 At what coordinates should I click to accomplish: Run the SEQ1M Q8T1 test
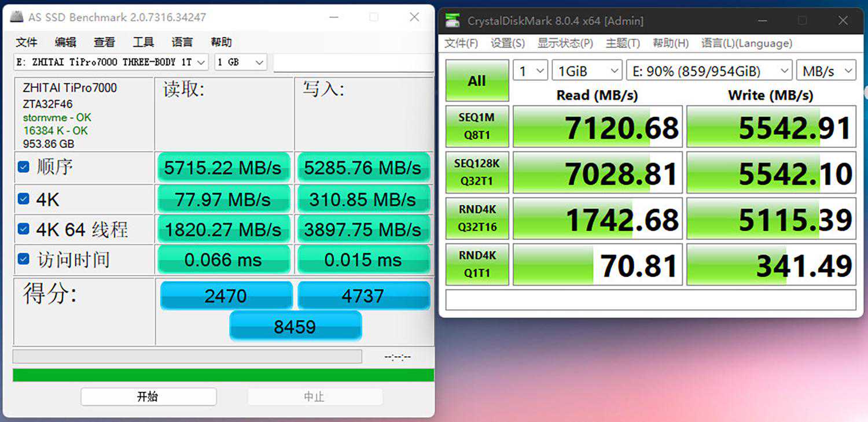coord(477,127)
